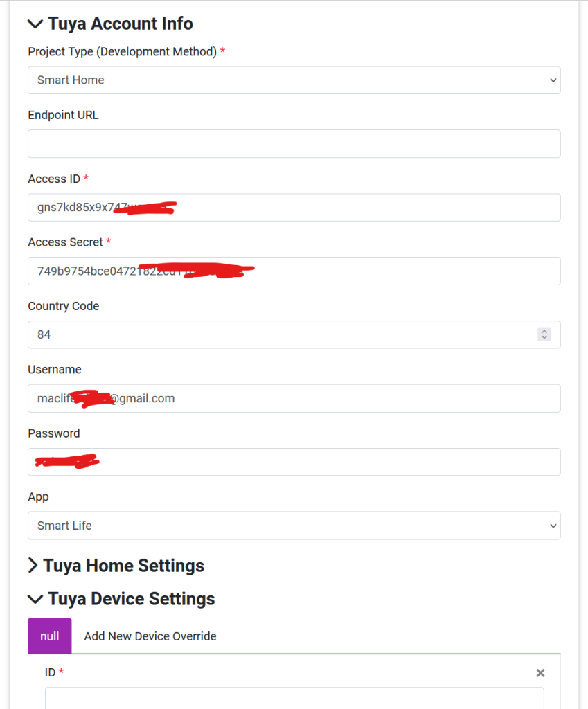Click Add New Device Override tab
The width and height of the screenshot is (588, 709).
150,636
